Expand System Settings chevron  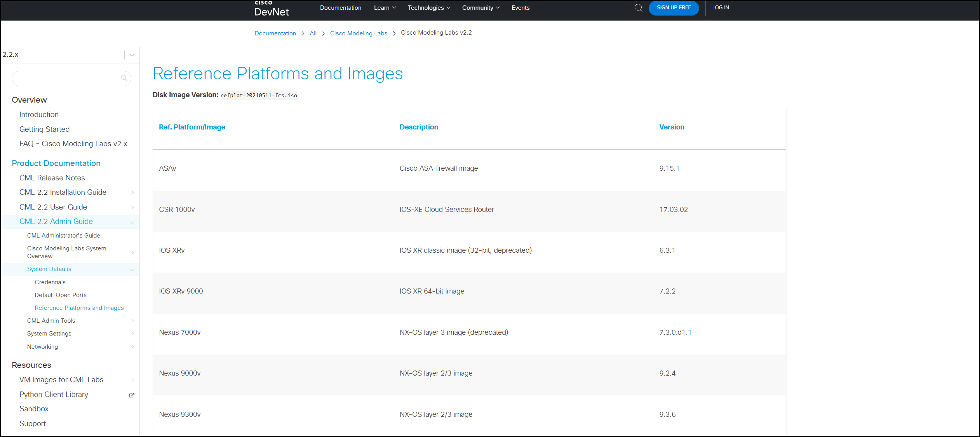point(132,334)
